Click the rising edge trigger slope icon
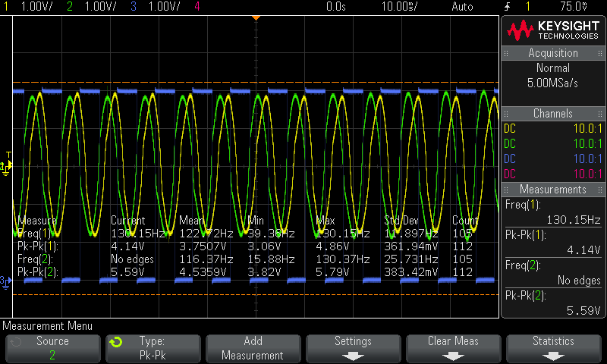607x364 pixels. click(x=507, y=6)
